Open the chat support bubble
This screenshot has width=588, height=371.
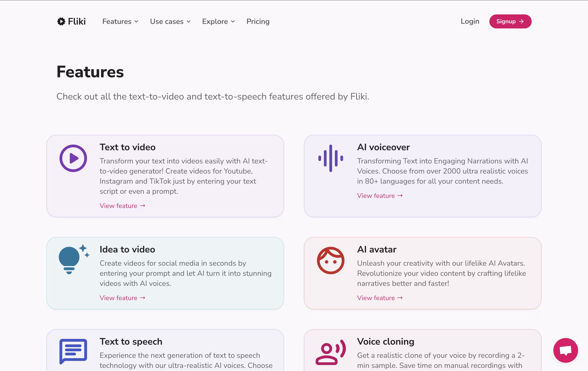[566, 350]
